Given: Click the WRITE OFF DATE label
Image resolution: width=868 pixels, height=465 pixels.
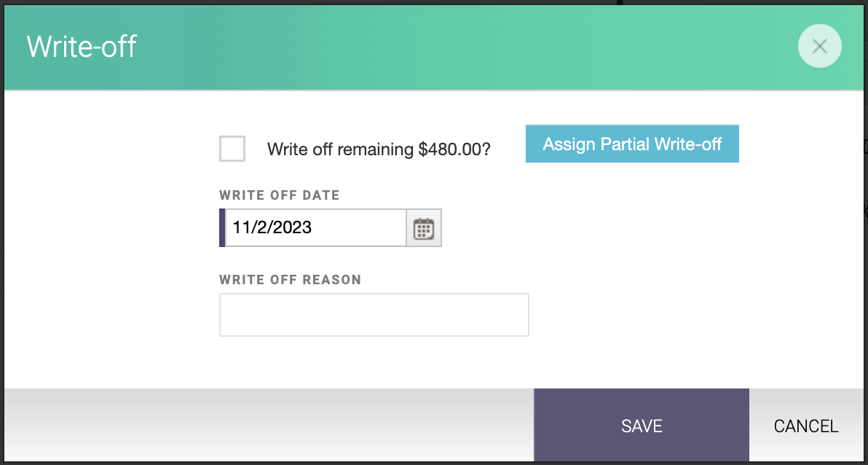Looking at the screenshot, I should tap(280, 195).
